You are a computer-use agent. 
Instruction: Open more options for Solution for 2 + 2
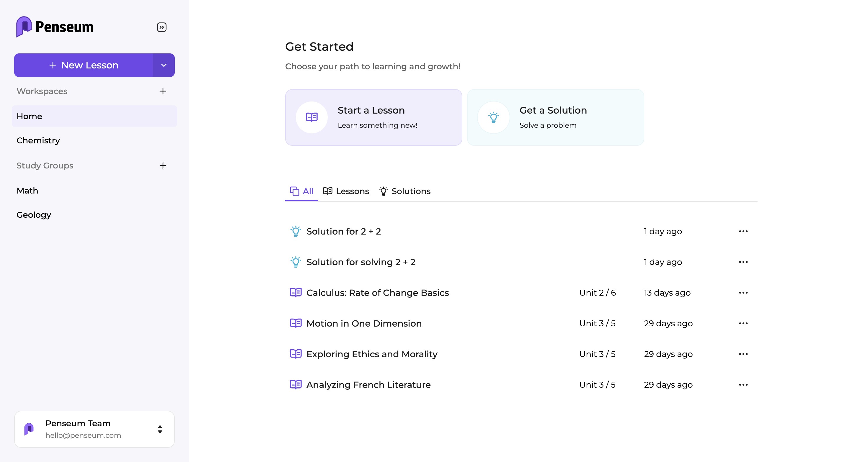coord(743,231)
